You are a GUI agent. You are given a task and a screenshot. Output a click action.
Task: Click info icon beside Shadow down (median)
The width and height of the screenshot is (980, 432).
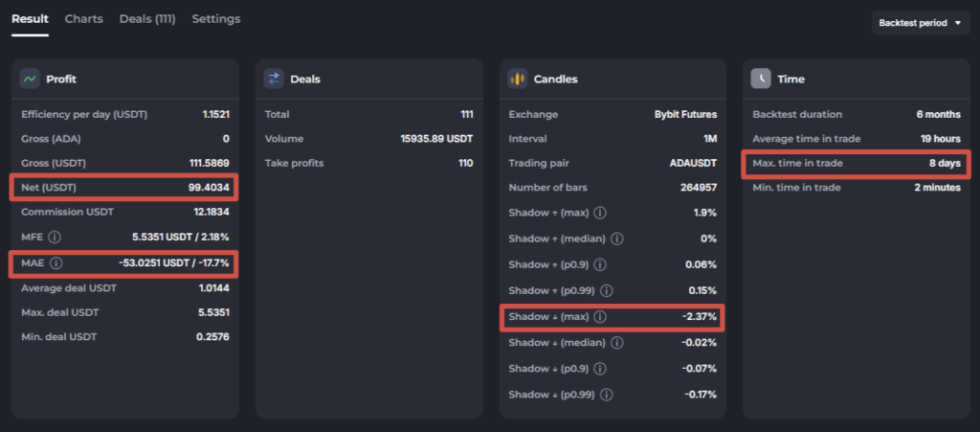point(616,343)
